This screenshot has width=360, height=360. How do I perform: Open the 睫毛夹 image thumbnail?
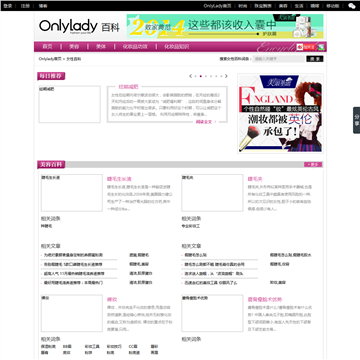click(212, 193)
